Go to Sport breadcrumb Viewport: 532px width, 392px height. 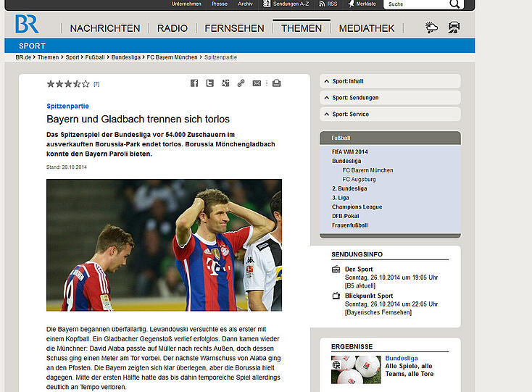click(72, 57)
